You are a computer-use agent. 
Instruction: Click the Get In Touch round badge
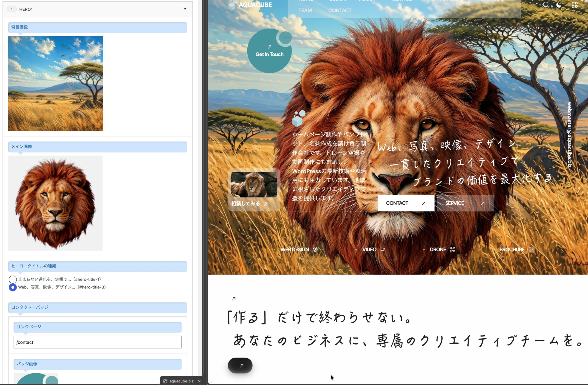click(x=269, y=51)
